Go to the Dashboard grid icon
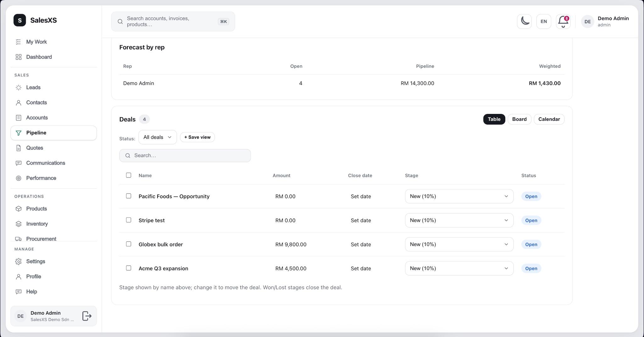 coord(19,57)
